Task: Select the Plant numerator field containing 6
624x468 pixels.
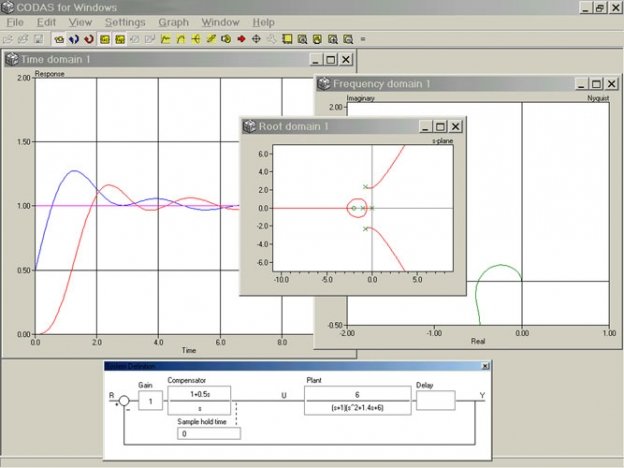Action: (x=355, y=394)
